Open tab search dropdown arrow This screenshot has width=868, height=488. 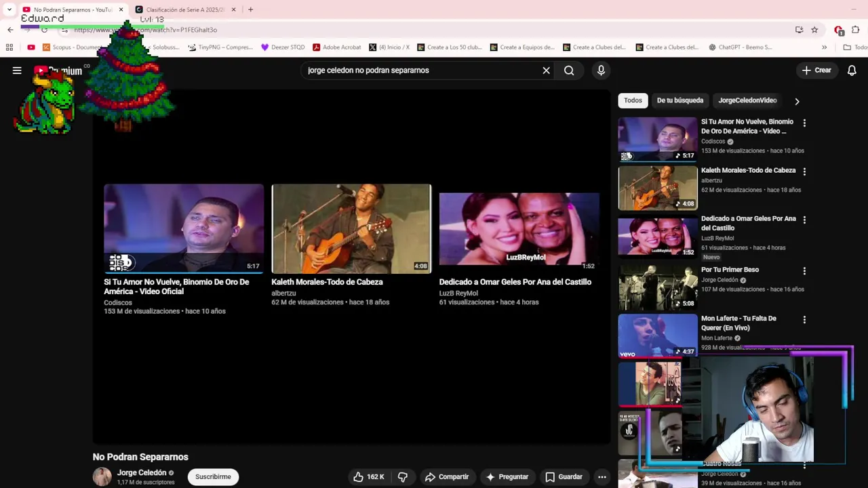pos(9,9)
